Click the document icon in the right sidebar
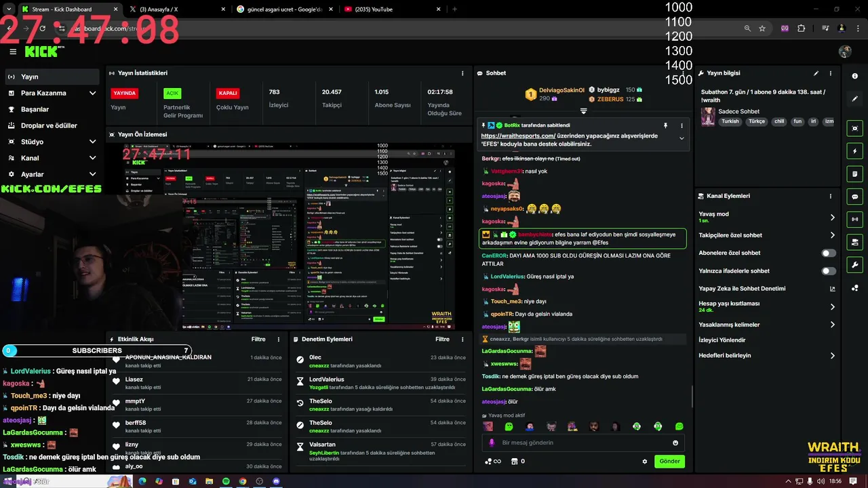This screenshot has height=488, width=868. coord(855,174)
